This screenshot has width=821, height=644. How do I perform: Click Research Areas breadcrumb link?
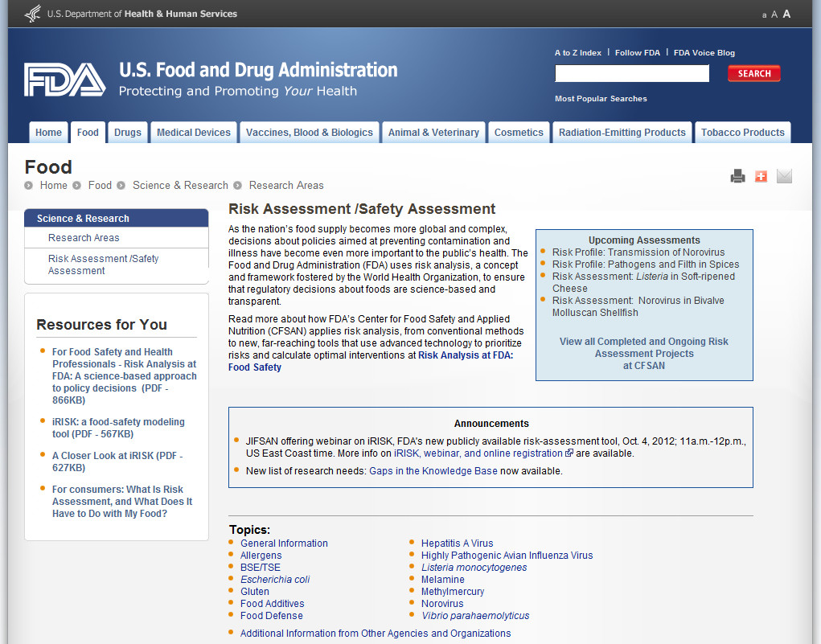[286, 186]
